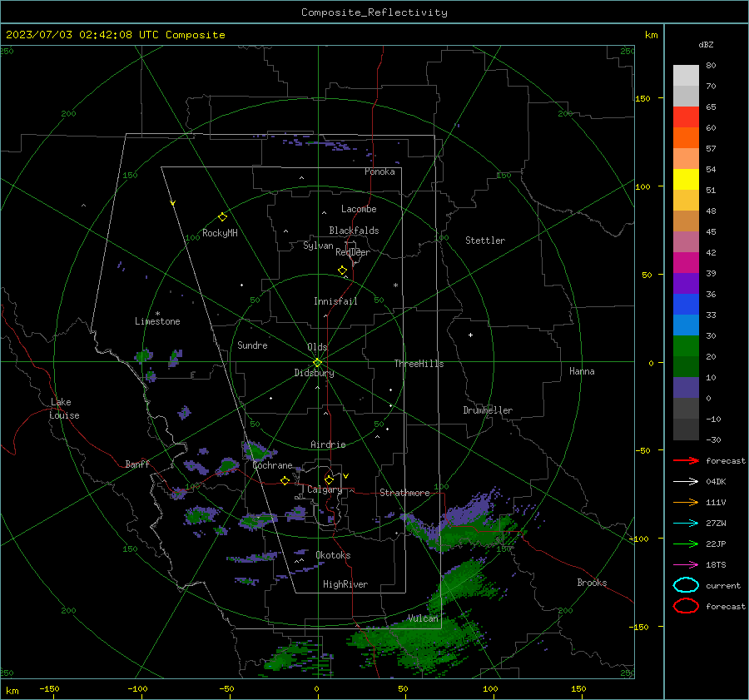Click the RockyMH label
Viewport: 749px width, 700px height.
(x=220, y=233)
